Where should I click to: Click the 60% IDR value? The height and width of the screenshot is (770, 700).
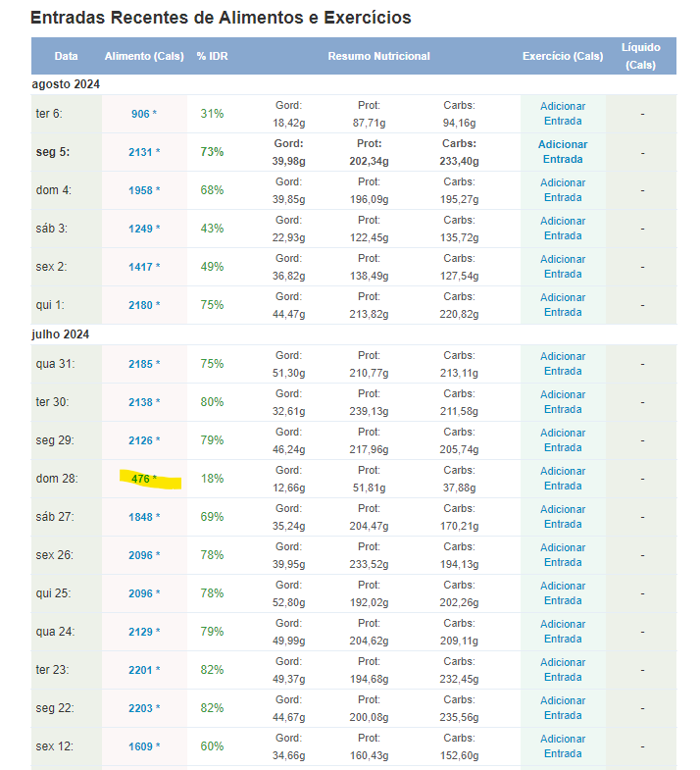[x=212, y=747]
